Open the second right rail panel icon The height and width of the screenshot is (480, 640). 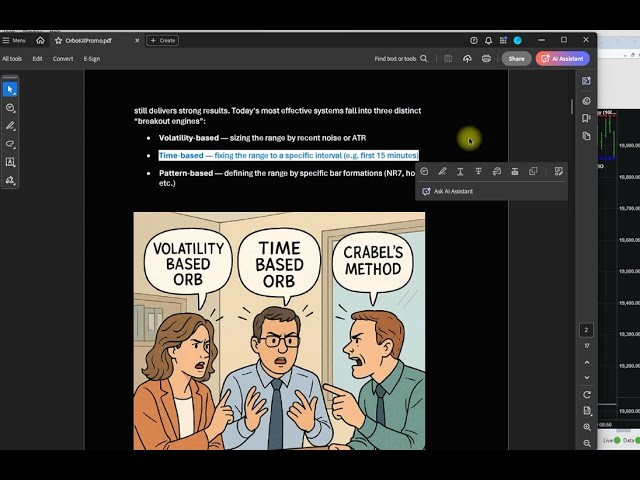586,101
